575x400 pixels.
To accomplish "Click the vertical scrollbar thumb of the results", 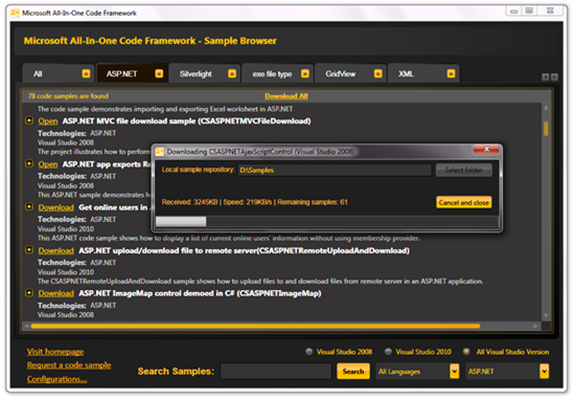I will tap(546, 129).
